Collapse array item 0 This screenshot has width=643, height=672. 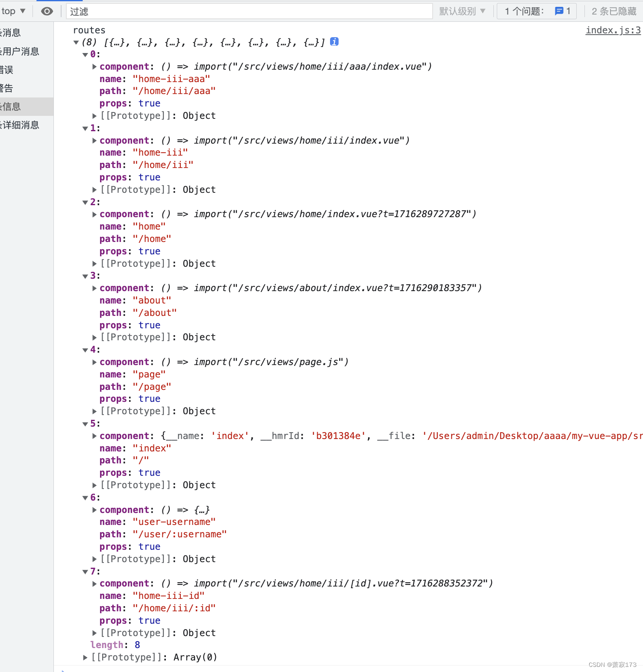pyautogui.click(x=85, y=55)
